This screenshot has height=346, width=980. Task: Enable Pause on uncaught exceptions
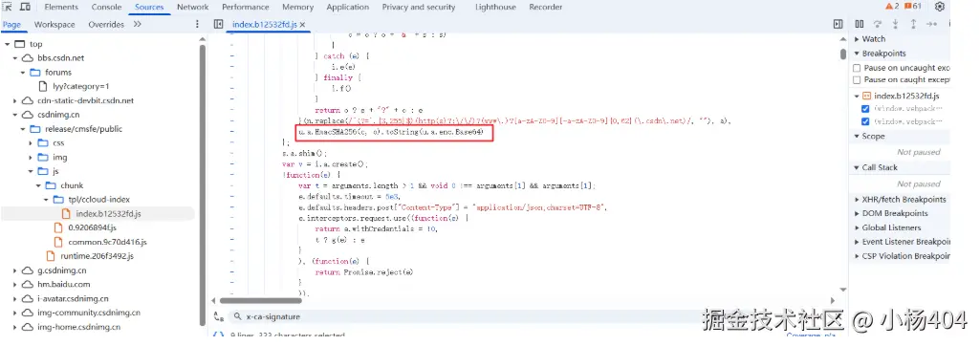click(x=858, y=68)
